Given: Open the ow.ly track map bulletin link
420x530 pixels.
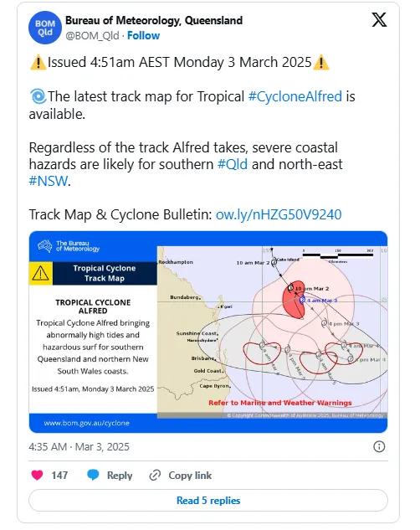Looking at the screenshot, I should point(279,214).
